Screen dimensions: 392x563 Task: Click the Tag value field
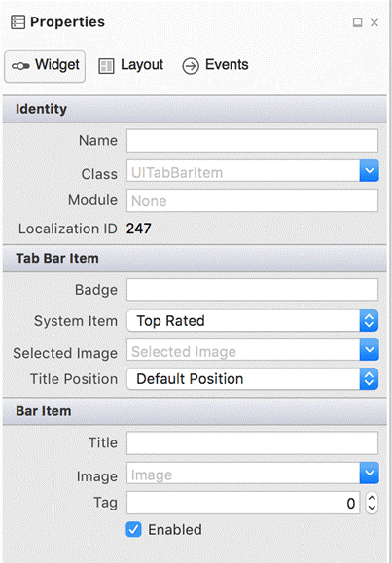pos(243,503)
